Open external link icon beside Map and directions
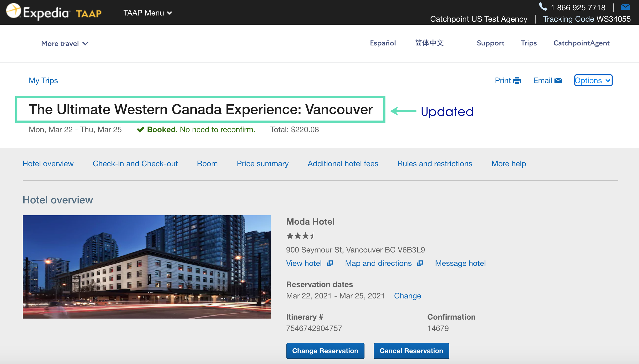 pos(420,263)
